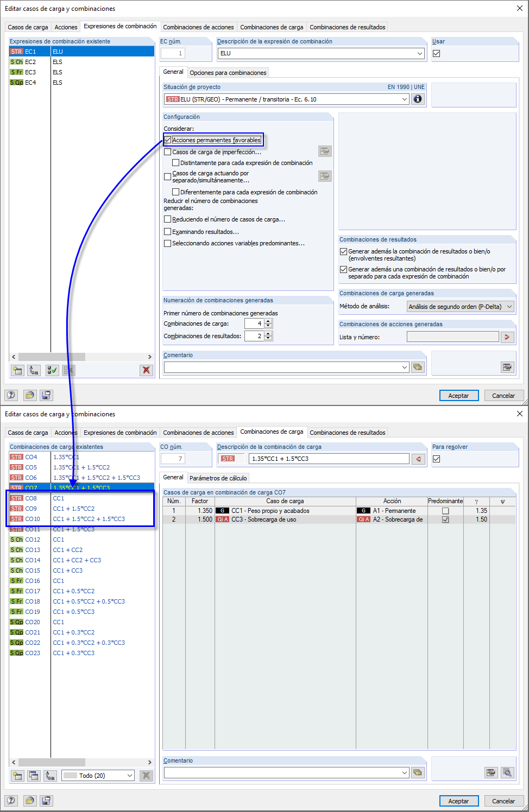Click Aceptar in upper window
This screenshot has height=812, width=529.
click(x=458, y=396)
